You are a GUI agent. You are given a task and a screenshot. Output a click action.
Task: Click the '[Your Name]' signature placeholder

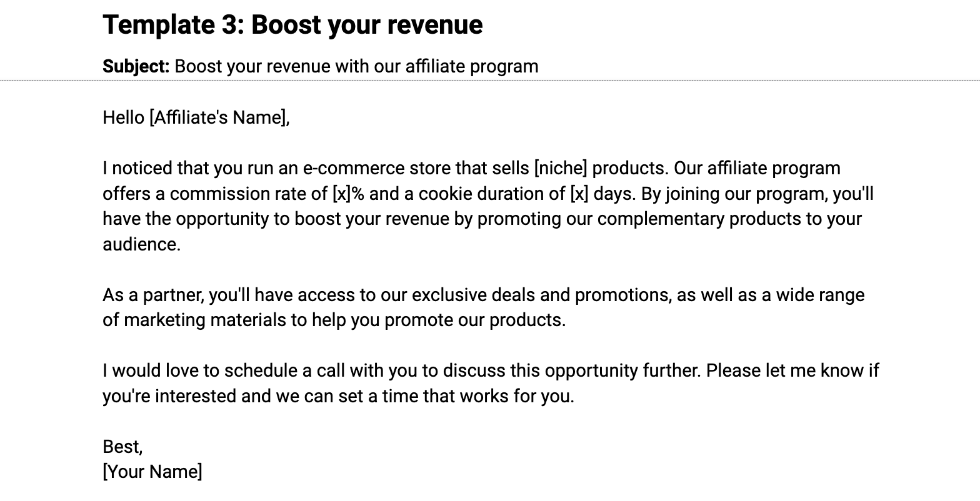pos(152,472)
